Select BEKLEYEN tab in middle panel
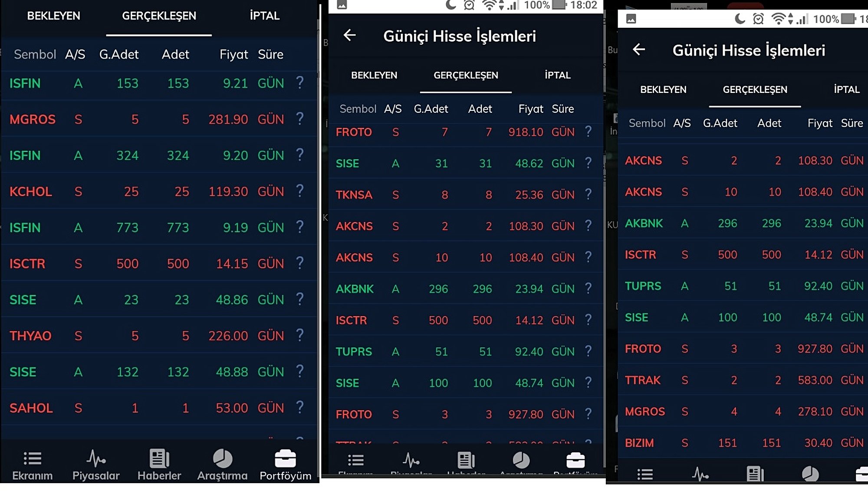 pos(374,75)
